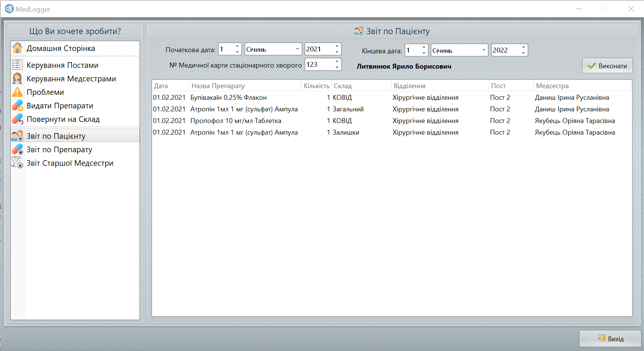This screenshot has width=644, height=351.
Task: Click the pill icon beside Видати Препарати
Action: [17, 106]
